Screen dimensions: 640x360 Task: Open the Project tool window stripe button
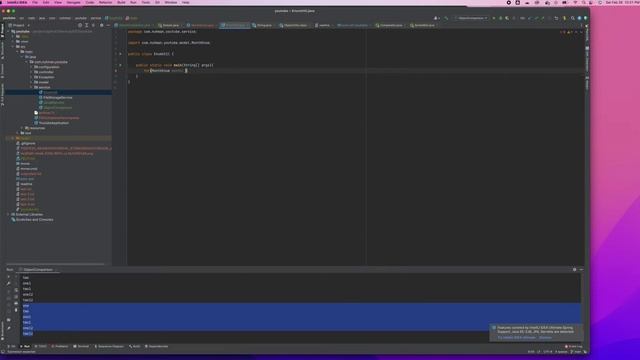pos(2,31)
